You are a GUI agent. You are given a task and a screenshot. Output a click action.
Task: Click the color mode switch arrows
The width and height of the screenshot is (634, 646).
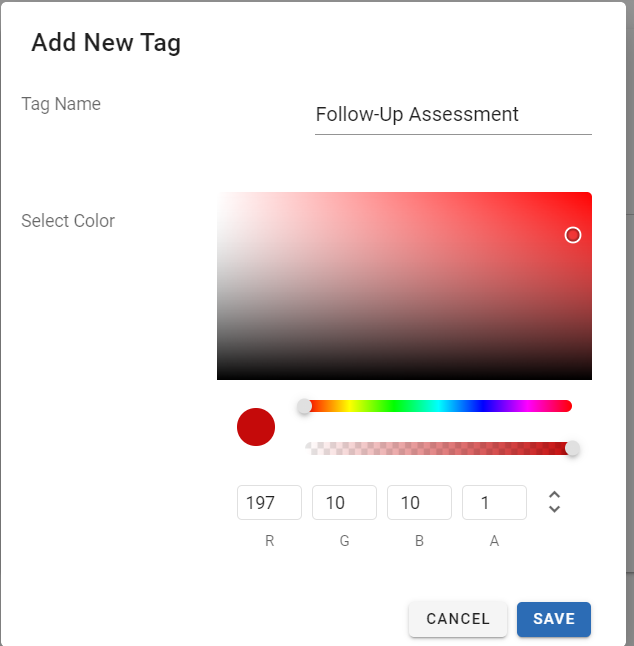click(x=554, y=502)
